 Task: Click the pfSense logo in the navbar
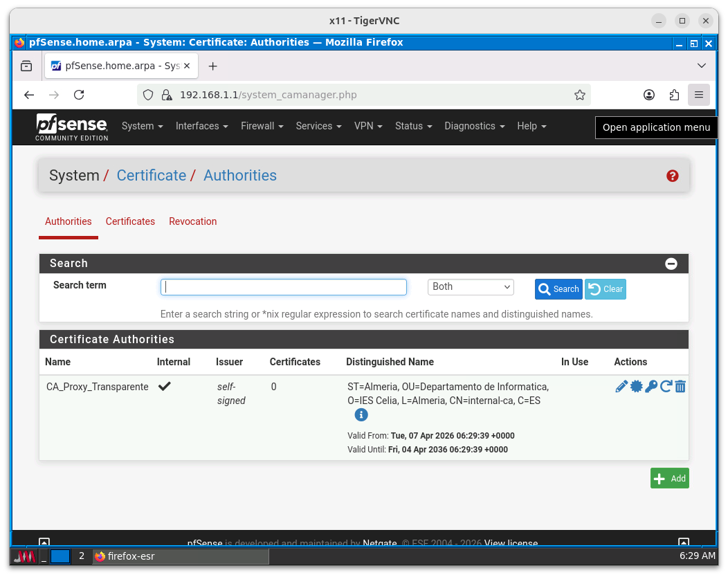pyautogui.click(x=71, y=127)
